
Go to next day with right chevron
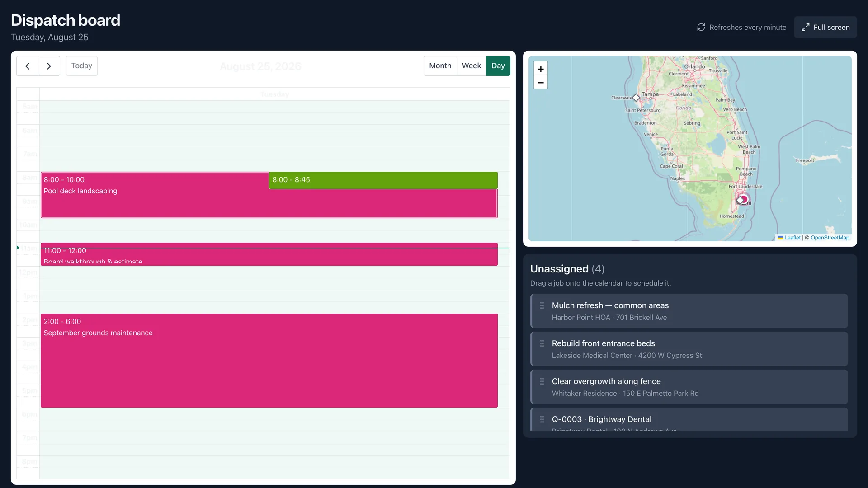(49, 66)
